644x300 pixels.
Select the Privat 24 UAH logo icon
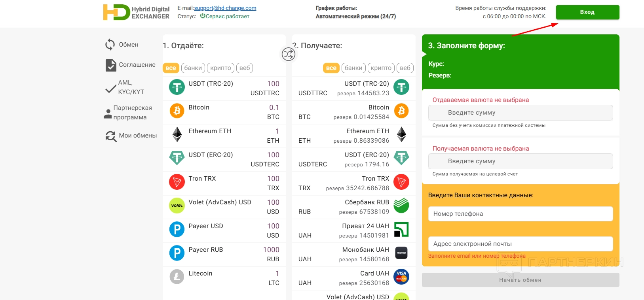click(401, 229)
